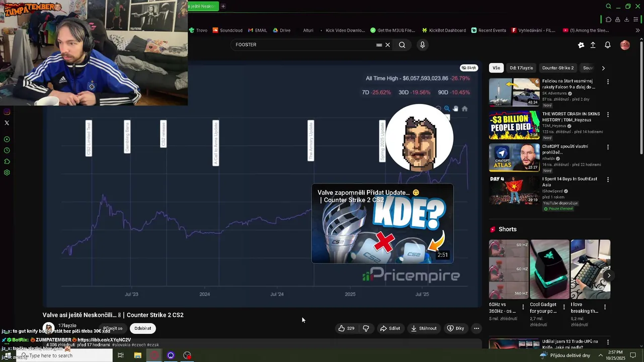
Task: Open the on-screen keyboard icon in search box
Action: point(379,45)
